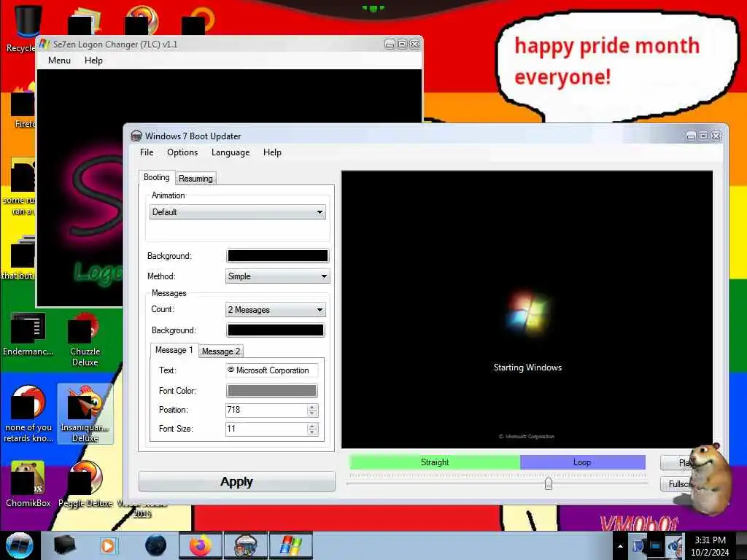Open the taskbar clock and date

click(710, 546)
